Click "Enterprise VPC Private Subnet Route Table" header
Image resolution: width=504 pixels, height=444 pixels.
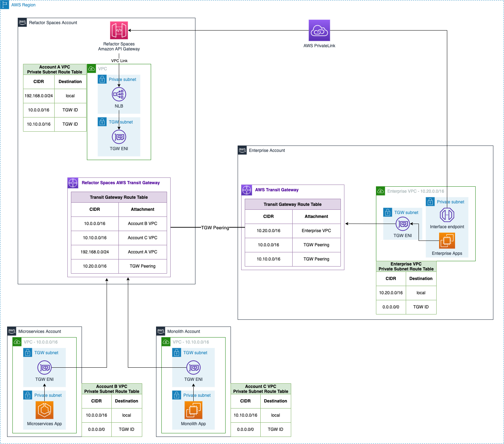click(x=406, y=267)
